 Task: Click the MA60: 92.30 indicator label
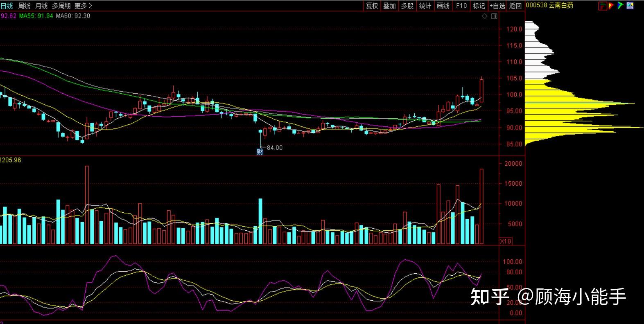[73, 16]
